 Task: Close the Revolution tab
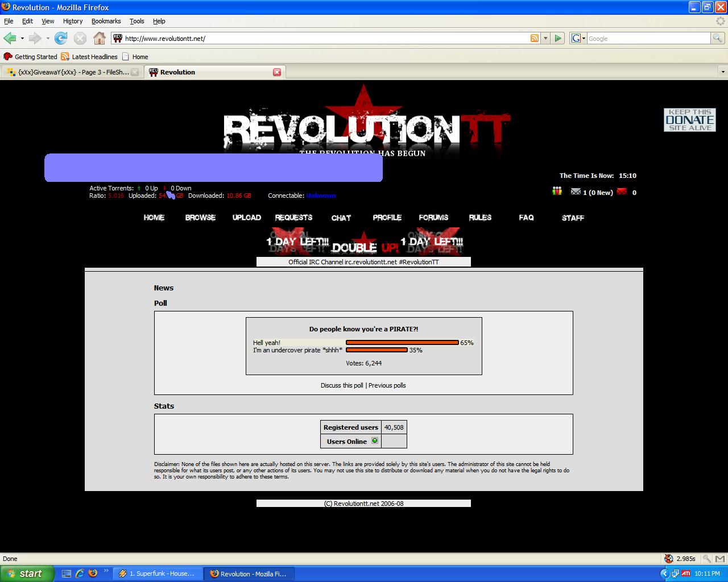277,72
